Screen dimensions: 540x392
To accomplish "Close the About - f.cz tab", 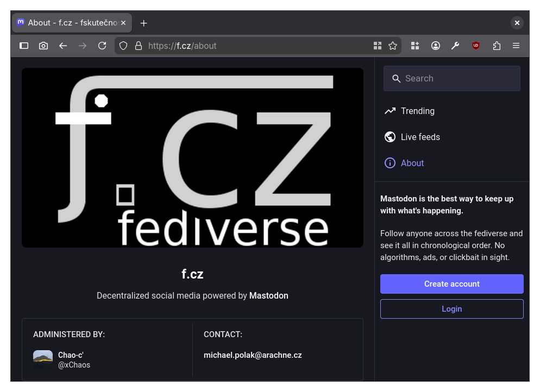I will pos(123,23).
